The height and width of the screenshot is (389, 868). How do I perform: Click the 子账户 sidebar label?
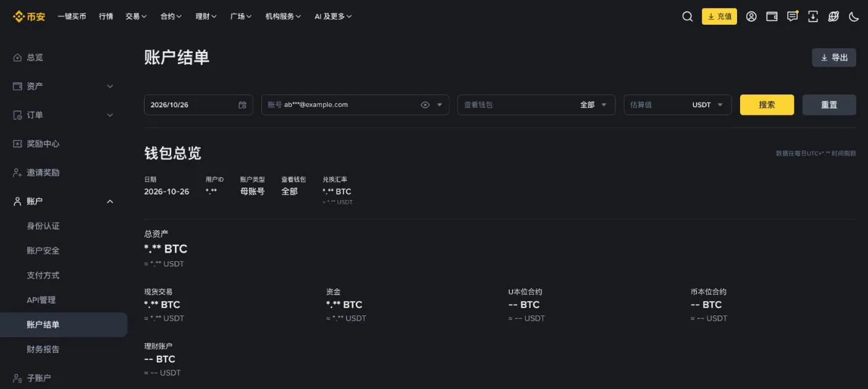(x=39, y=378)
